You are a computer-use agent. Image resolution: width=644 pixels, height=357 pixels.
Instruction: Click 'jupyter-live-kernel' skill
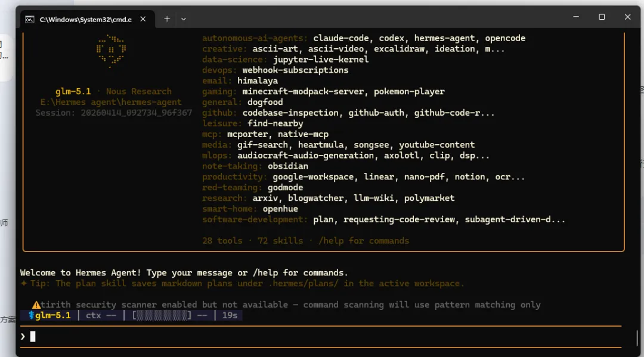click(321, 60)
